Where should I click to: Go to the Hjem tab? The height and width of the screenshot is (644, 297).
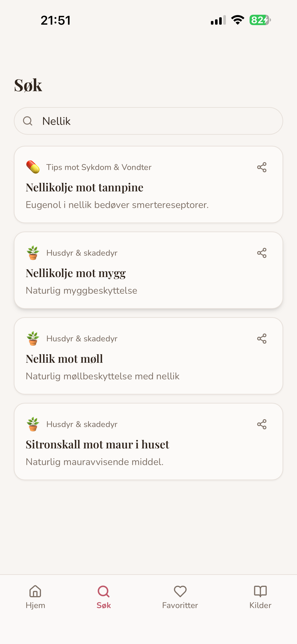click(x=35, y=597)
